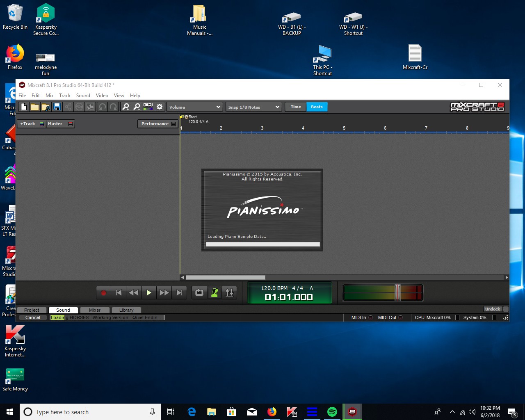Click the fast forward double-arrow button
Viewport: 525px width, 420px height.
(x=164, y=292)
